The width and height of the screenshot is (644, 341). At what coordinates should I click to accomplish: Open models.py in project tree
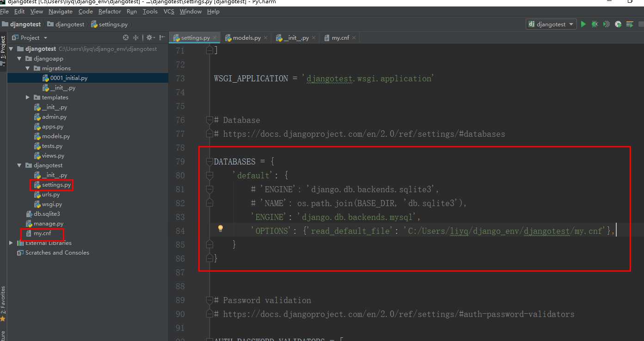52,136
